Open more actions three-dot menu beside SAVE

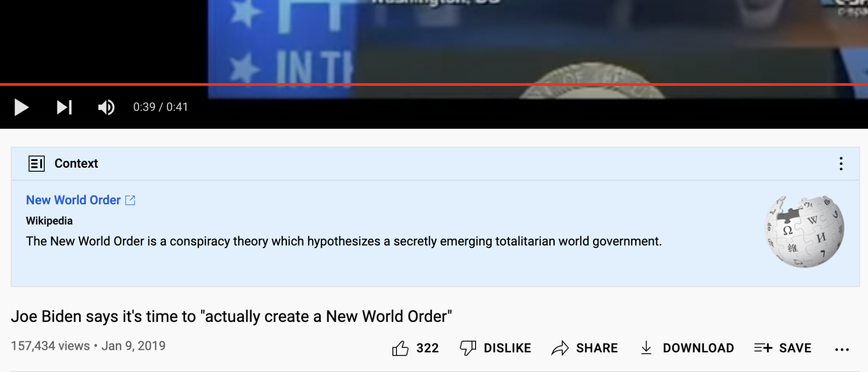point(842,349)
